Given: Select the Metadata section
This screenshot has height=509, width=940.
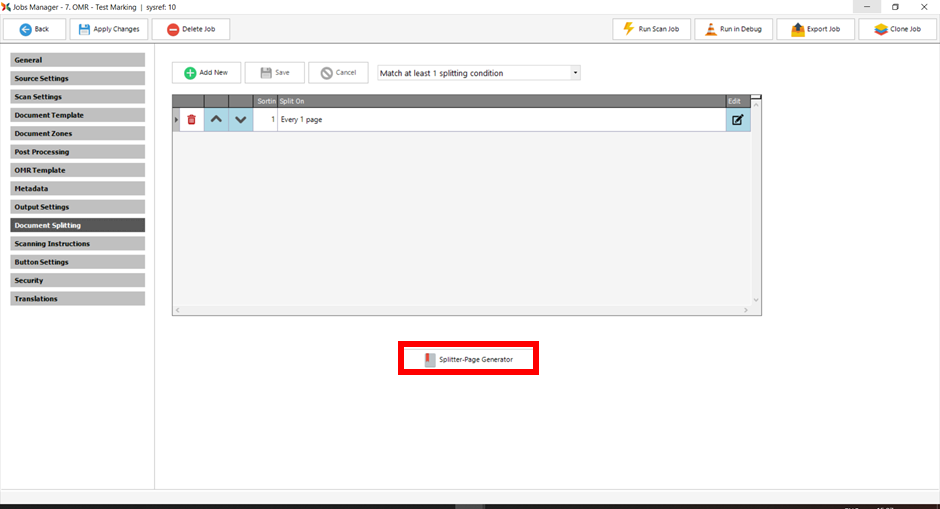Looking at the screenshot, I should pyautogui.click(x=77, y=188).
